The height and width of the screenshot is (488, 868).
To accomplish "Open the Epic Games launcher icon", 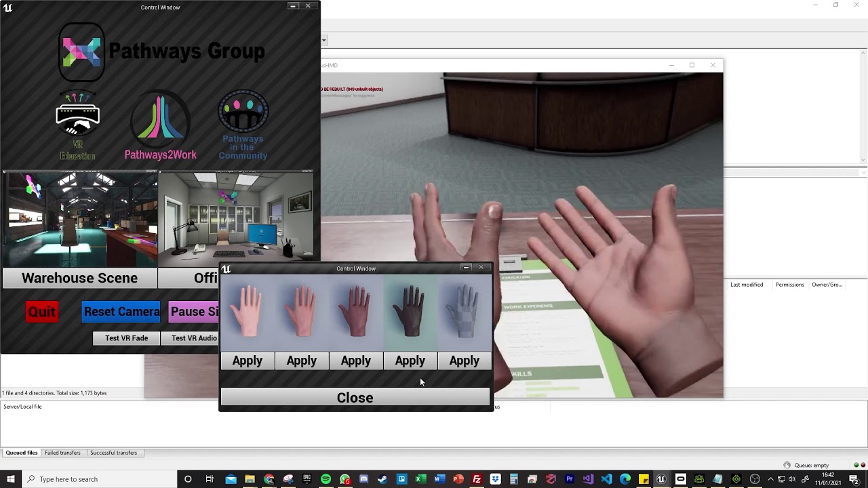I will click(x=307, y=479).
